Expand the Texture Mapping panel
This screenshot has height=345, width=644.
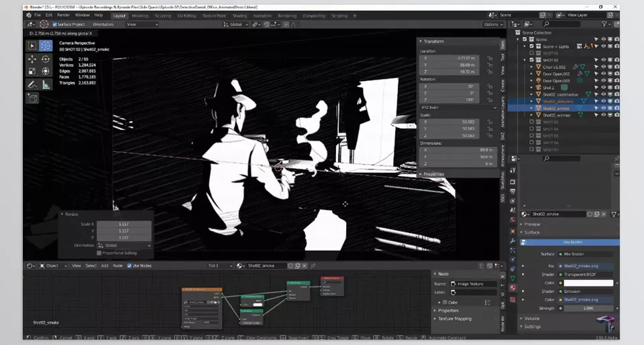[x=454, y=318]
